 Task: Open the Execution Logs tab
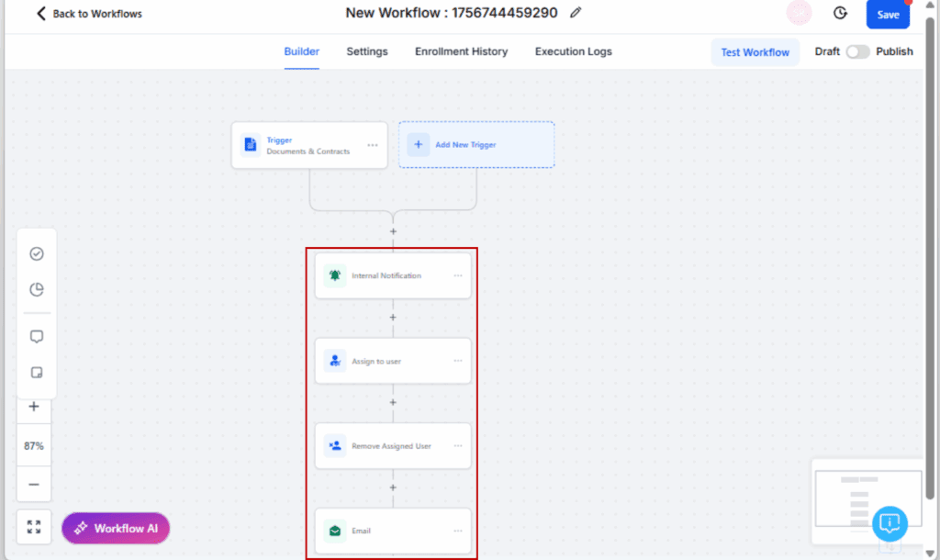point(573,51)
